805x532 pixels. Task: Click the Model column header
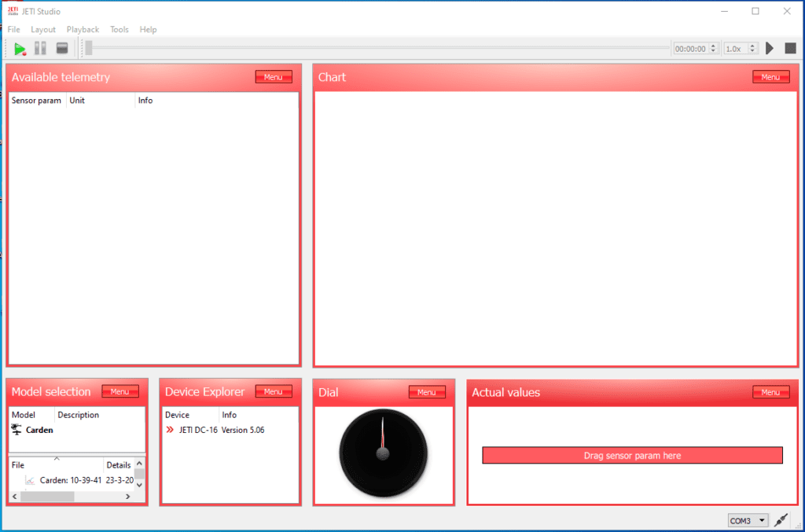pyautogui.click(x=31, y=414)
